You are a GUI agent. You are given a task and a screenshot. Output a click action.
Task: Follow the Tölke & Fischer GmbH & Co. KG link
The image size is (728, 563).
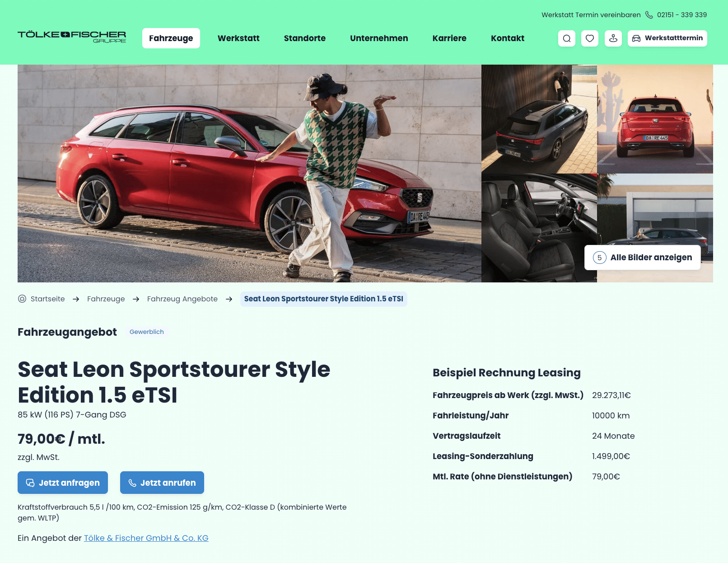point(146,538)
